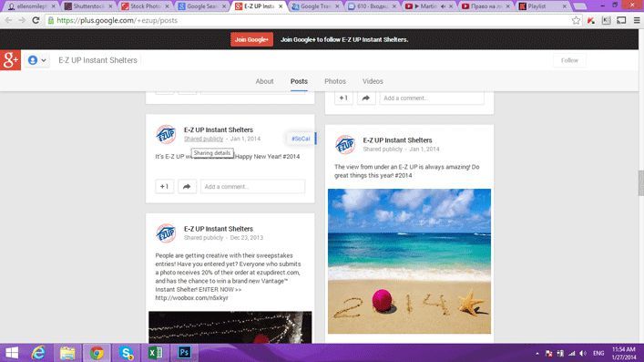Click the Join Google+ button
Image resolution: width=644 pixels, height=362 pixels.
tap(251, 39)
